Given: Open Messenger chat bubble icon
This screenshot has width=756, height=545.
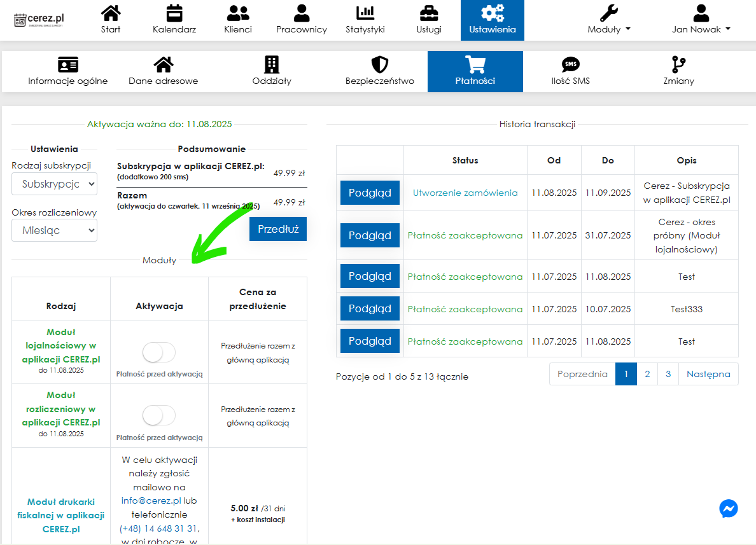Looking at the screenshot, I should [x=729, y=509].
